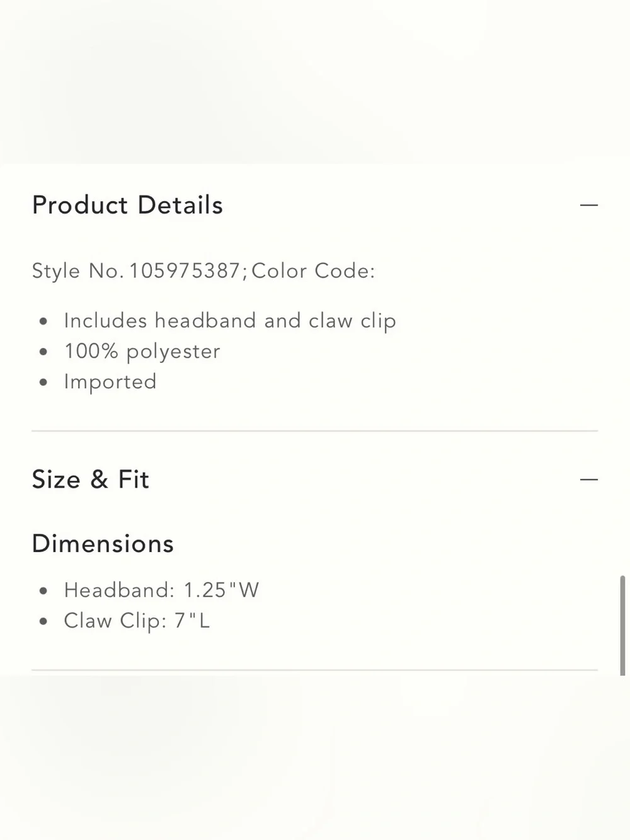630x840 pixels.
Task: Click the Dimensions subheading
Action: tap(103, 544)
